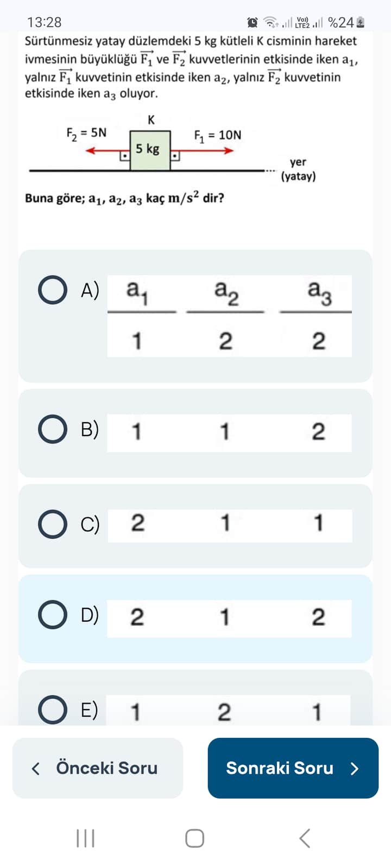Mark option E radio button

point(53,710)
